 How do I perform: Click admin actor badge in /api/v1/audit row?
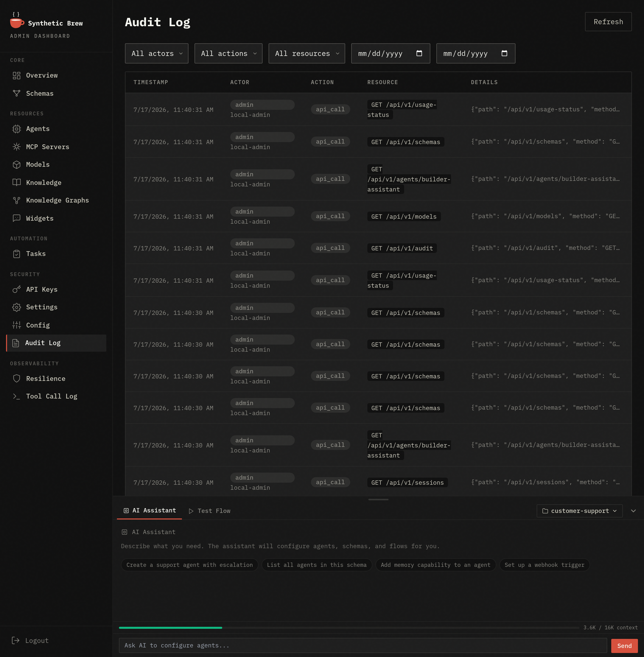[x=262, y=243]
